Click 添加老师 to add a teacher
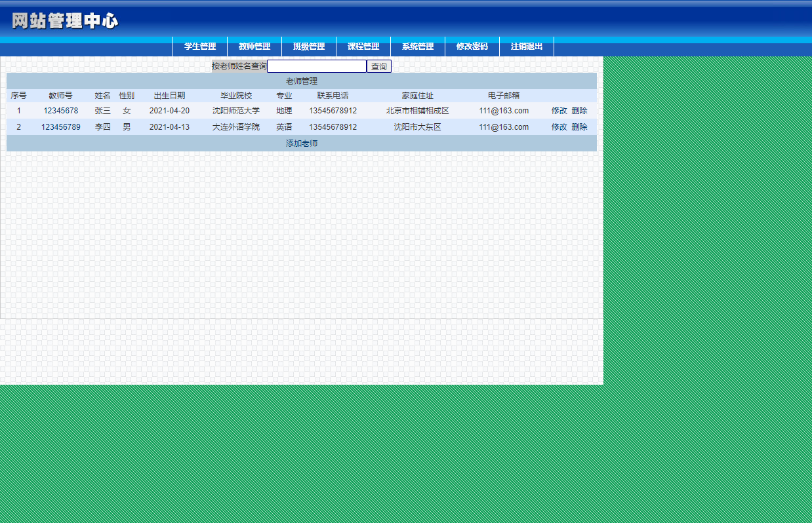812x523 pixels. point(301,143)
